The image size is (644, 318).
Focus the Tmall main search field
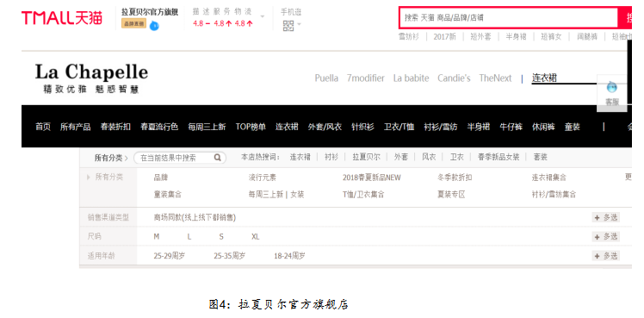(509, 17)
